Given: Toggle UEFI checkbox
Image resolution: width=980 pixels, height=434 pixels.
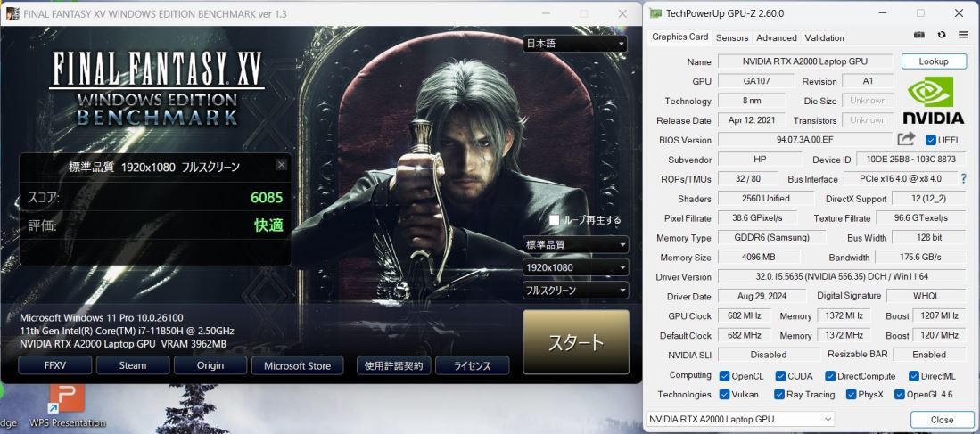Looking at the screenshot, I should [x=931, y=140].
